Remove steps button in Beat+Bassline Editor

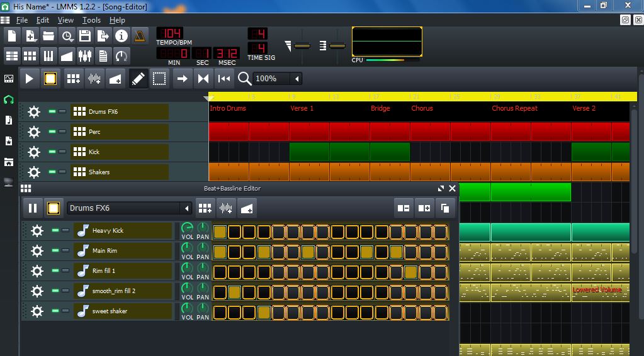pos(404,208)
